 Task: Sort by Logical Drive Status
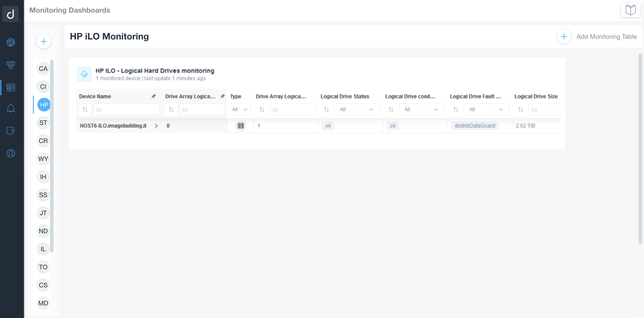pos(327,110)
